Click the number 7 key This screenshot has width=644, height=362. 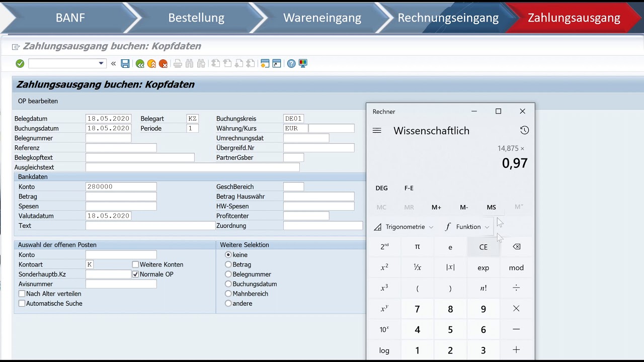click(x=417, y=309)
